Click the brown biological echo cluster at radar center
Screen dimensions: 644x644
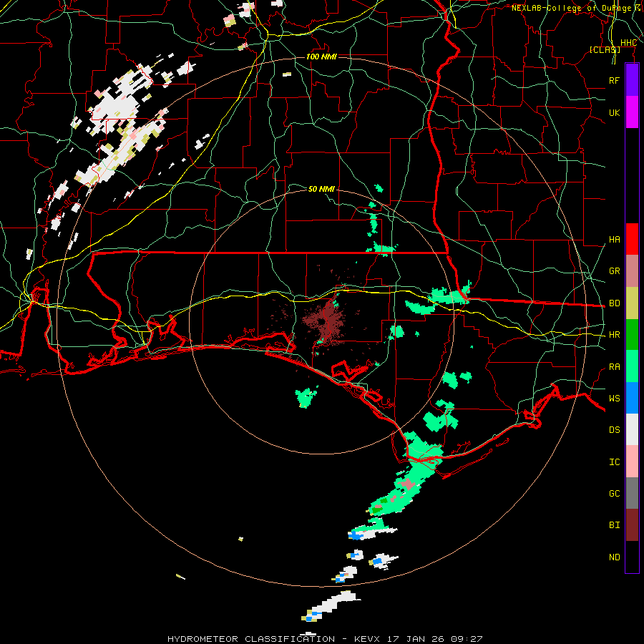324,321
